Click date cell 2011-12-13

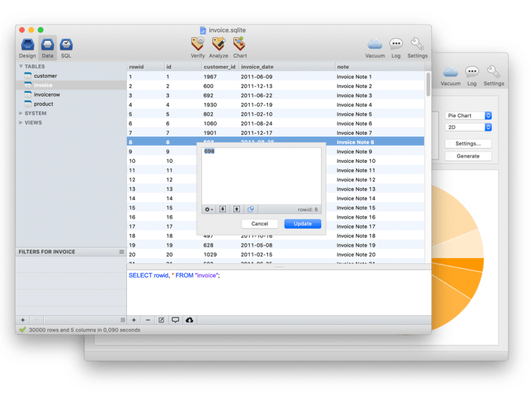[x=257, y=86]
